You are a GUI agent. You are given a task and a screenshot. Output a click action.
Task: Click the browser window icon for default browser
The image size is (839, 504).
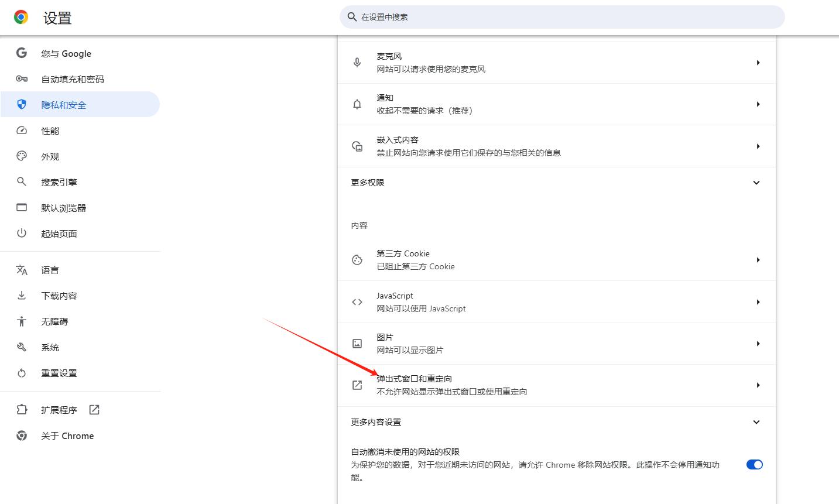coord(22,208)
